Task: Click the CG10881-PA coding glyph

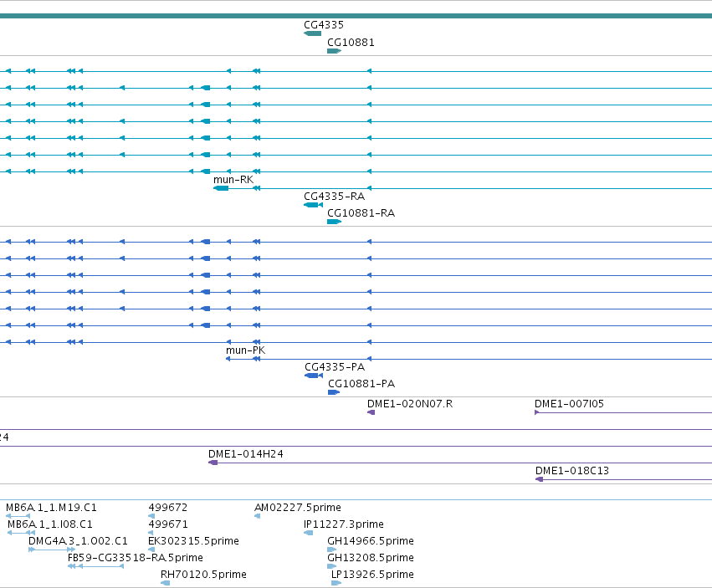Action: [334, 392]
